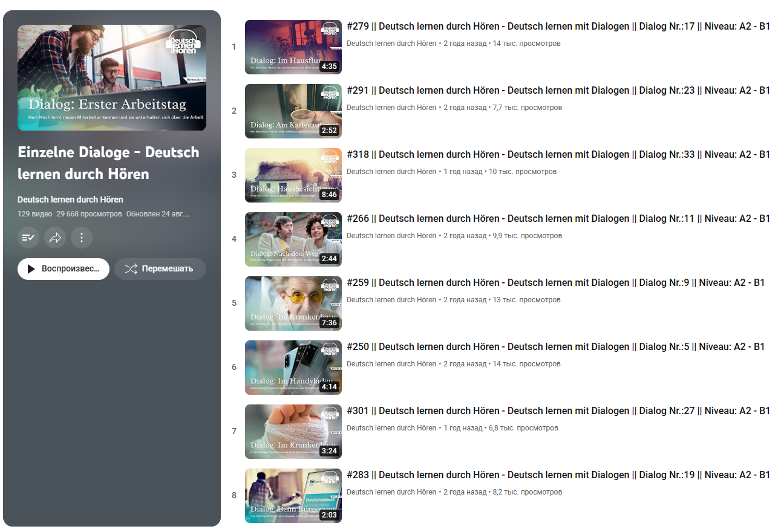
Task: Click the Deutsch lernen durch Hören channel name in sidebar
Action: click(70, 199)
